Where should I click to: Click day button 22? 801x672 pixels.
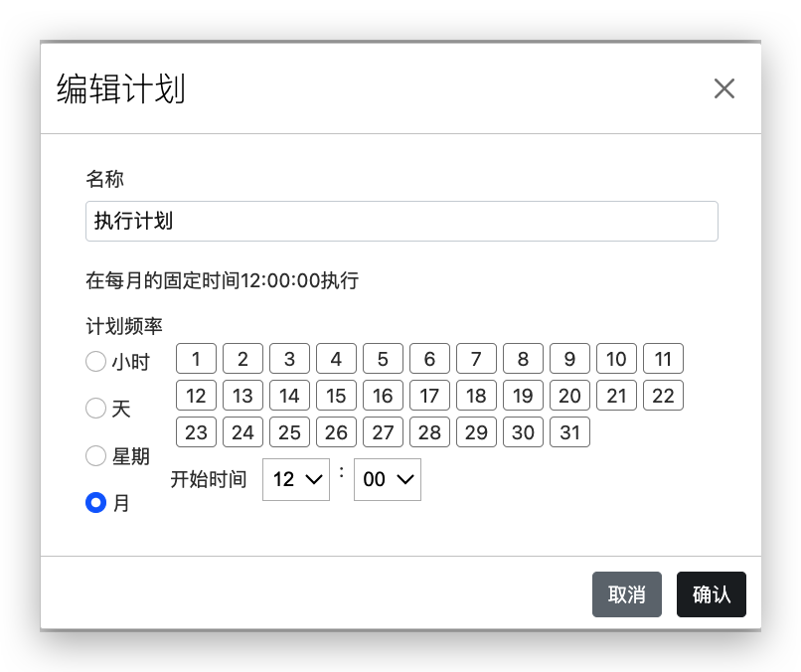(663, 396)
